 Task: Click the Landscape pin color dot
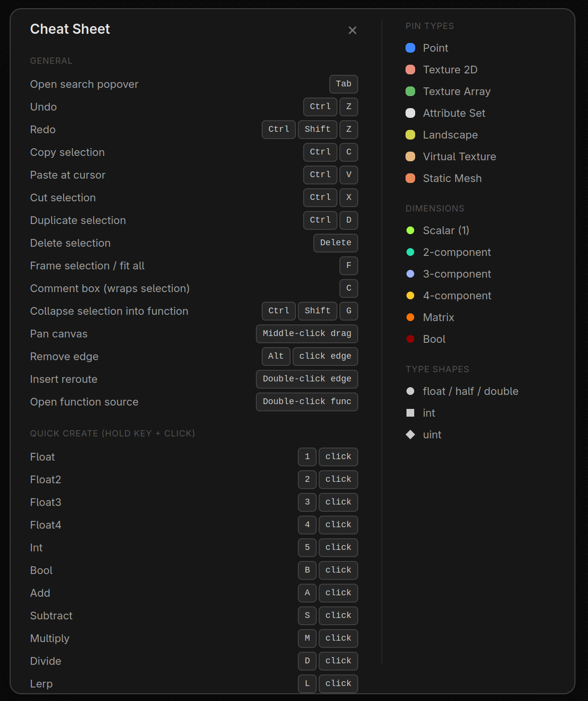coord(410,135)
